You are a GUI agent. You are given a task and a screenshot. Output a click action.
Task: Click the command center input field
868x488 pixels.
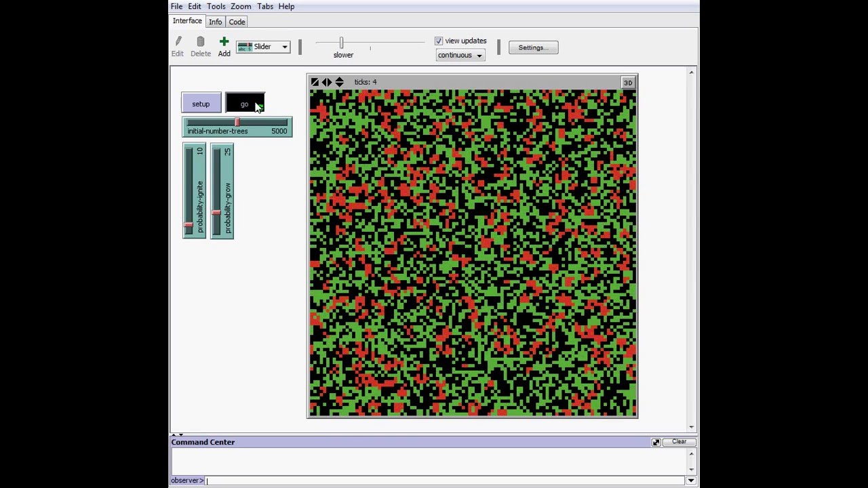click(x=445, y=481)
